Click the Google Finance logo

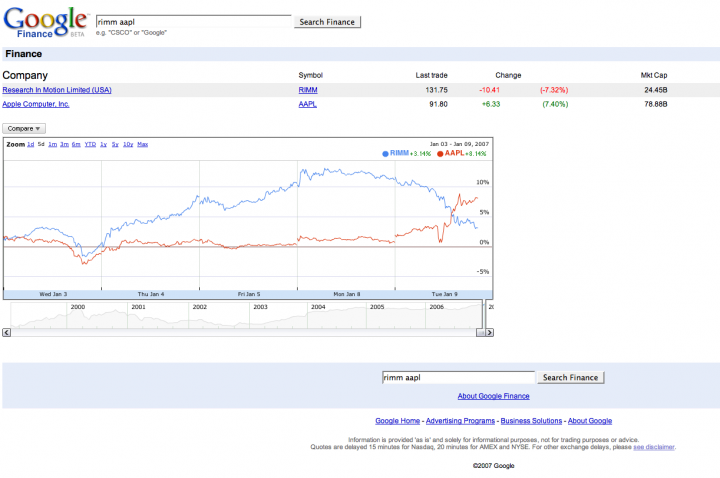pyautogui.click(x=45, y=22)
